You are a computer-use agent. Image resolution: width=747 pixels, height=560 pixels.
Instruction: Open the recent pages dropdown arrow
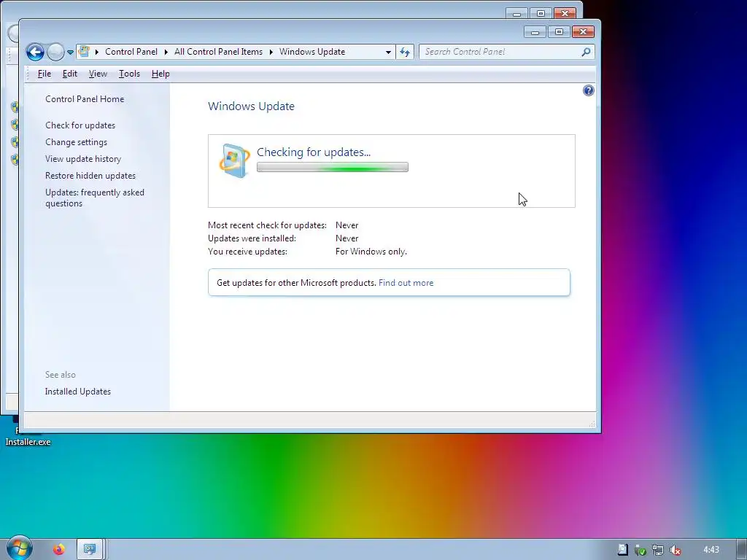tap(70, 52)
